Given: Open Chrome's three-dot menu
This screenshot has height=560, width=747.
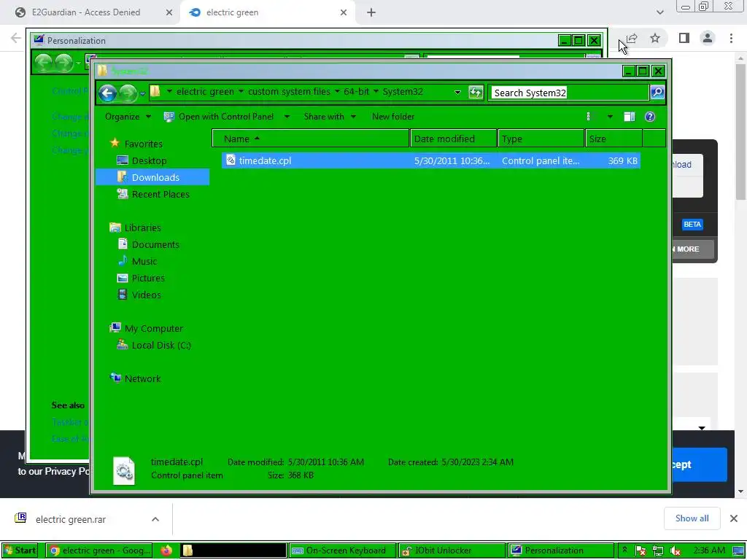Looking at the screenshot, I should pyautogui.click(x=731, y=38).
